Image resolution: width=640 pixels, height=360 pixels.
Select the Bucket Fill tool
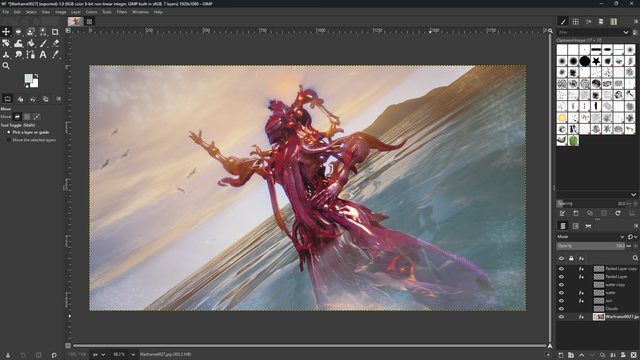tap(31, 43)
